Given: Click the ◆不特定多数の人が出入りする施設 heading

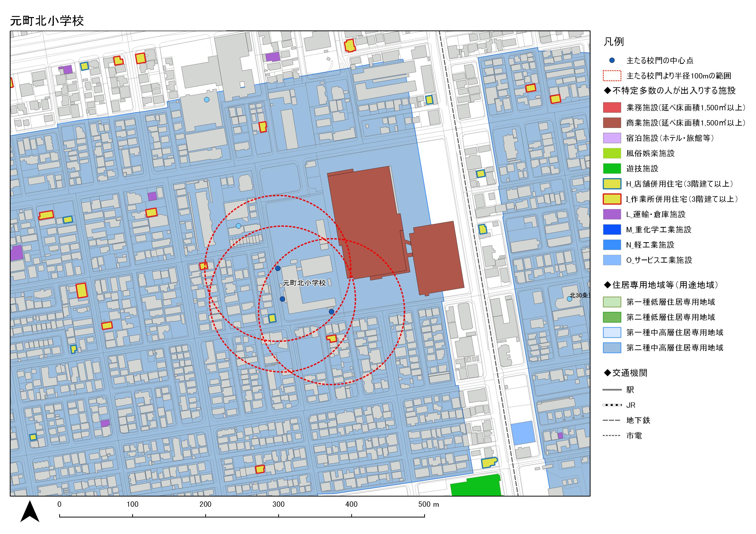Looking at the screenshot, I should (x=670, y=90).
